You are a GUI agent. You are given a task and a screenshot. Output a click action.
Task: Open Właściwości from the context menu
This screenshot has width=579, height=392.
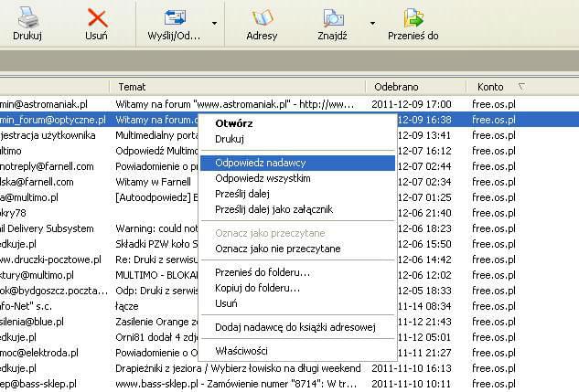241,351
